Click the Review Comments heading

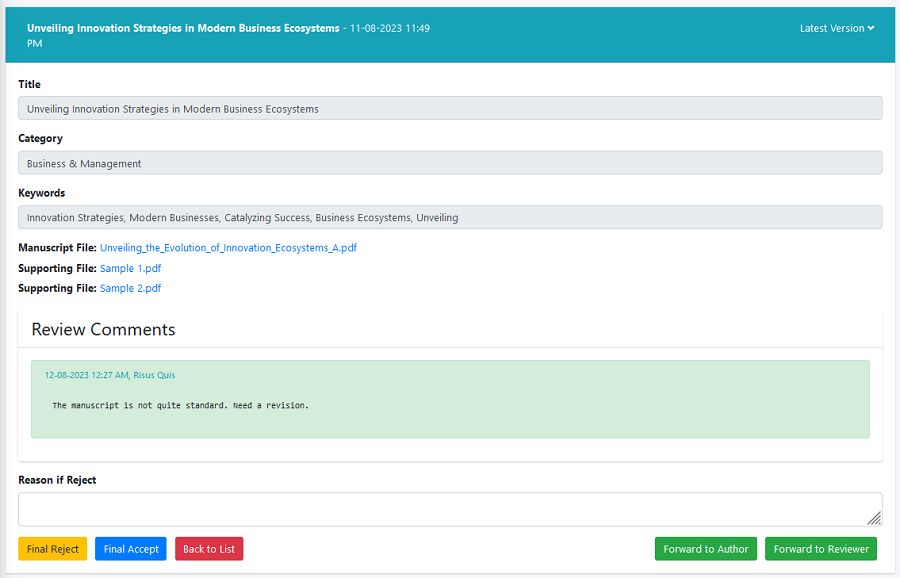(x=103, y=329)
